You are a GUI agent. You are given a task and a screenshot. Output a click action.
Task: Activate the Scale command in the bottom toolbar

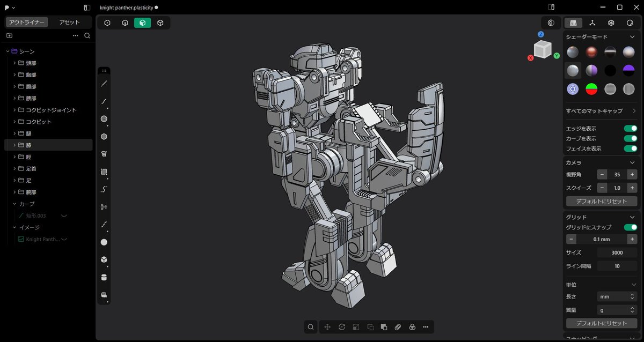pos(356,327)
